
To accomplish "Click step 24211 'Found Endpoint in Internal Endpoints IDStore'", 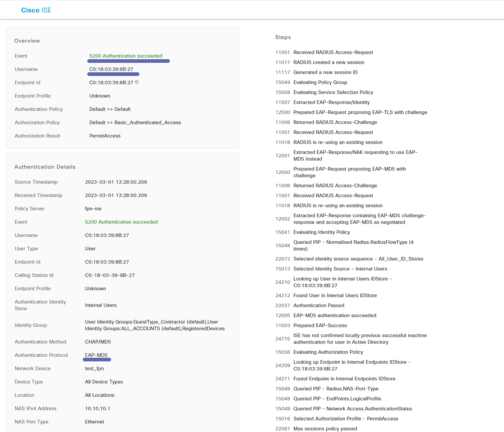I will point(335,379).
